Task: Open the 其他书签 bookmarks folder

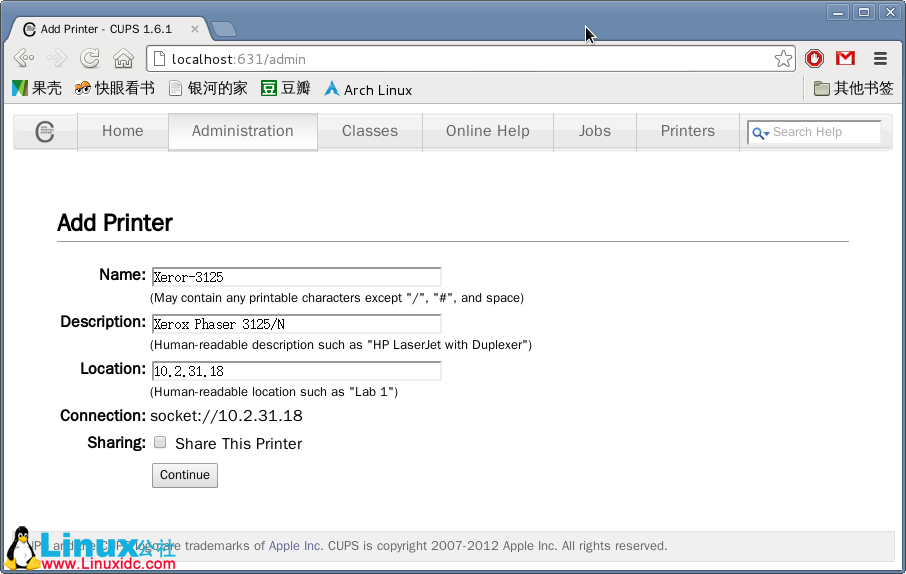Action: point(853,89)
